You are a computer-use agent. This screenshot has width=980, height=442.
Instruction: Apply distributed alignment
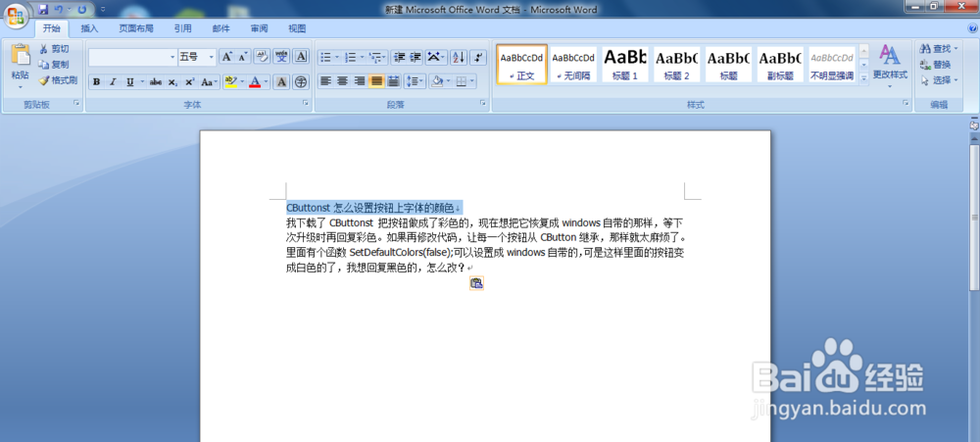point(394,80)
